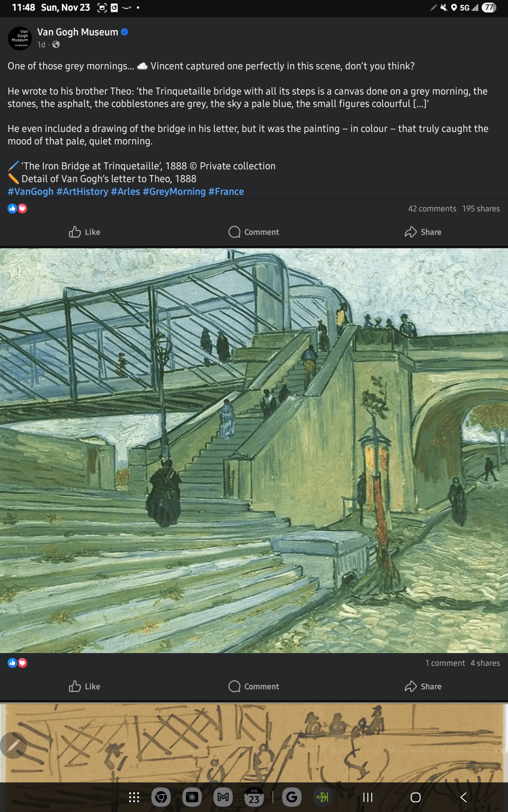Launch Chrome from the taskbar
508x812 pixels.
click(161, 797)
